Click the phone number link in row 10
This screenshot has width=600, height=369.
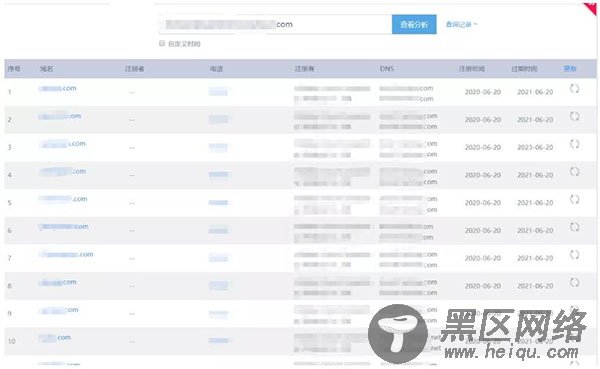click(x=218, y=341)
